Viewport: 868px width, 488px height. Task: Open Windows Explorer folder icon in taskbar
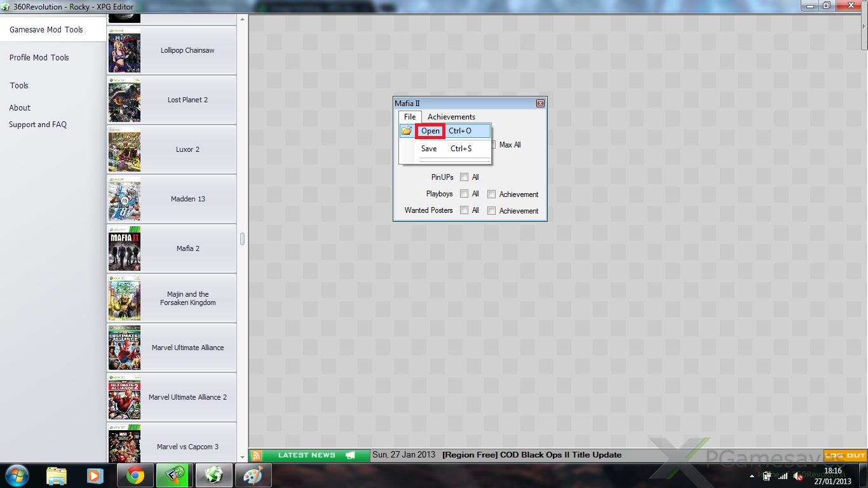coord(57,475)
